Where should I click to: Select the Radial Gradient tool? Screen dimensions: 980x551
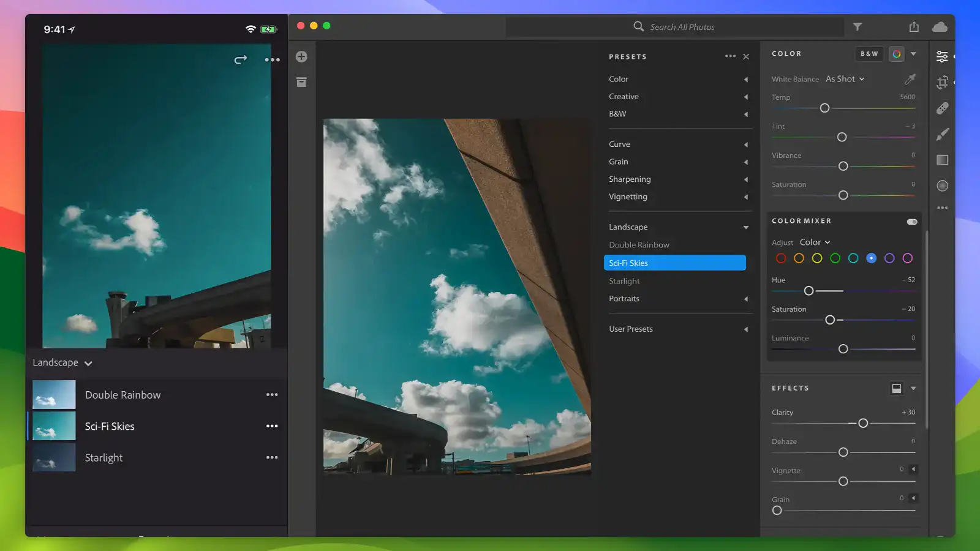coord(941,186)
